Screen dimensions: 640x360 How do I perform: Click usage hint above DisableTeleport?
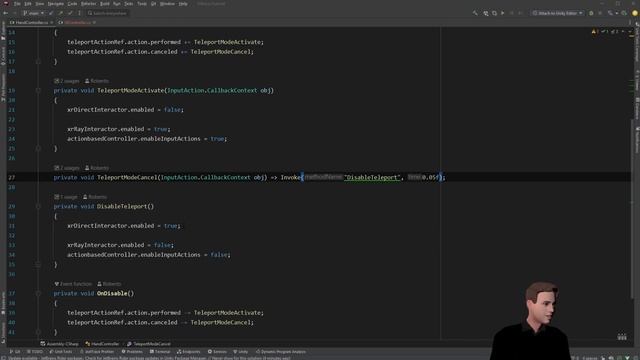click(x=65, y=197)
